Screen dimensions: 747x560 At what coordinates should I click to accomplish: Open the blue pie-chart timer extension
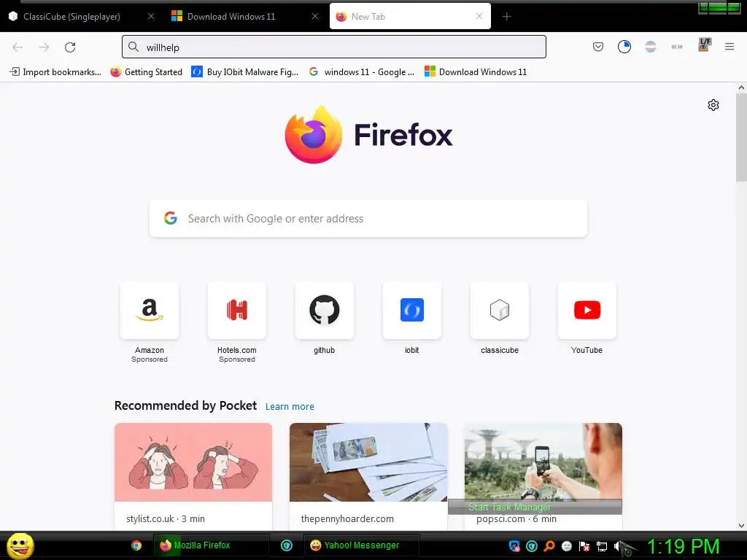point(624,47)
